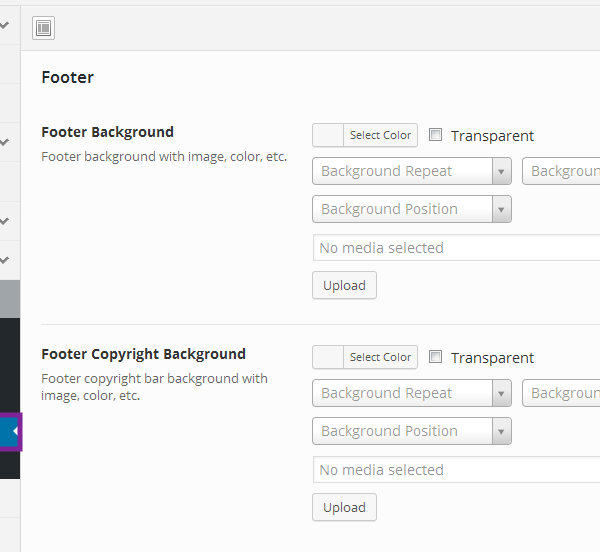The width and height of the screenshot is (600, 552).
Task: Open the cut-off dropdown beside Footer Copyright Repeat
Action: 561,393
